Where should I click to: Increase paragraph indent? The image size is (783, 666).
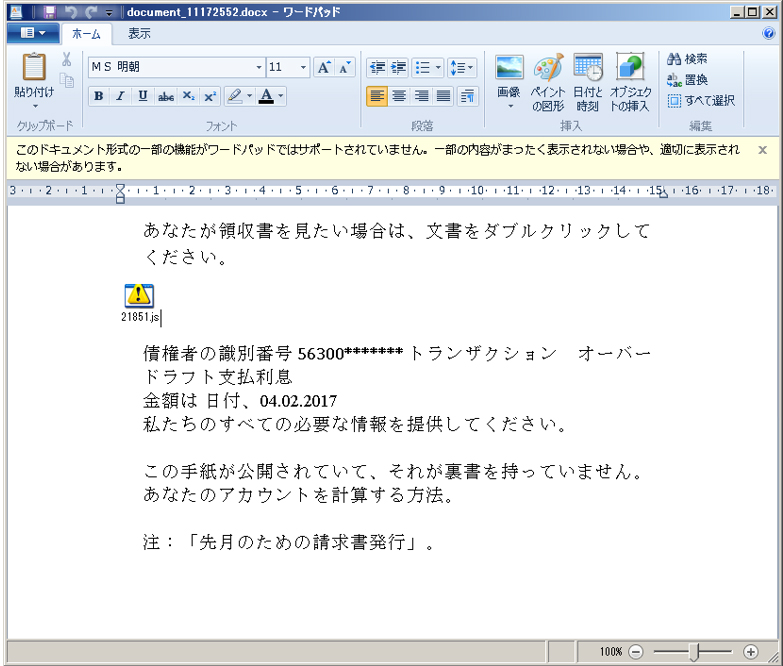pyautogui.click(x=398, y=67)
